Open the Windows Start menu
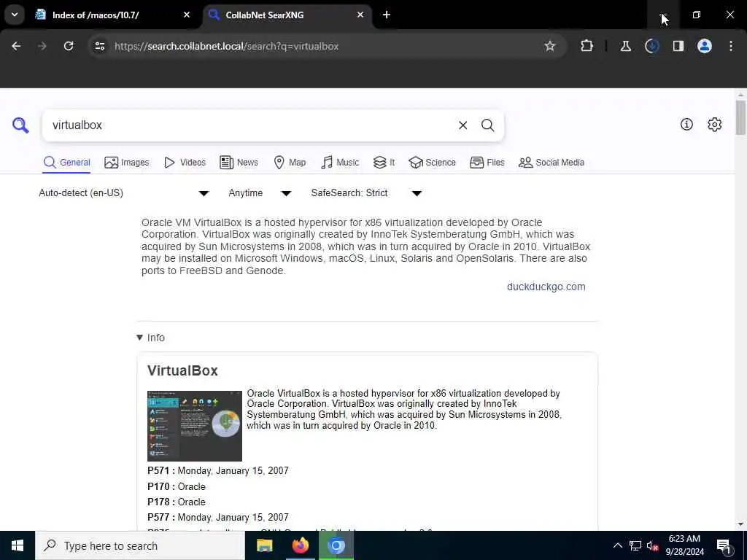747x560 pixels. (18, 545)
